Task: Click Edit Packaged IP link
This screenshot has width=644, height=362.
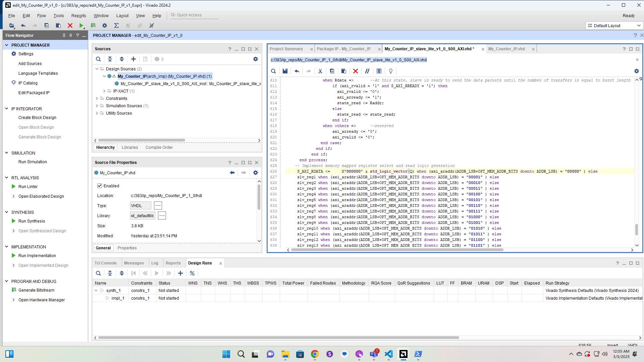Action: point(34,93)
